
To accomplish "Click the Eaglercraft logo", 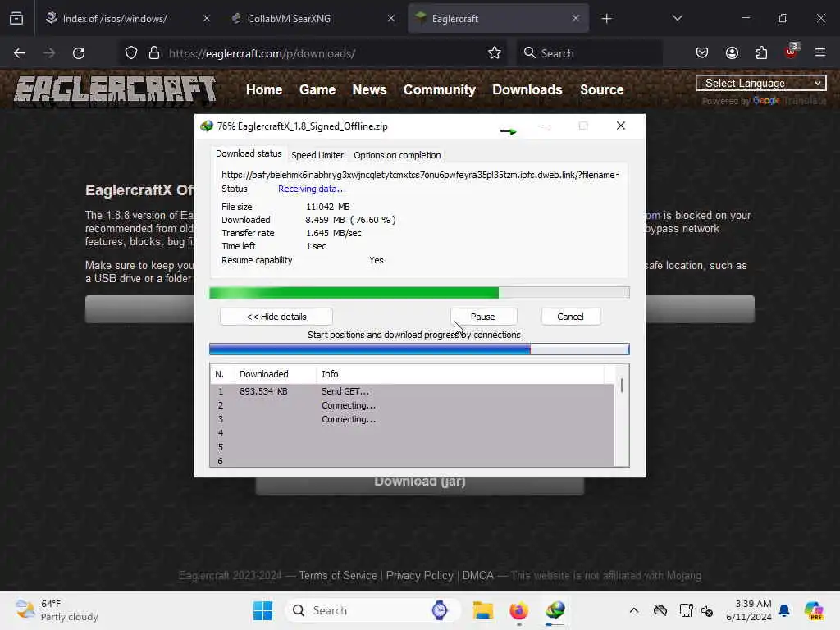I will [x=115, y=89].
